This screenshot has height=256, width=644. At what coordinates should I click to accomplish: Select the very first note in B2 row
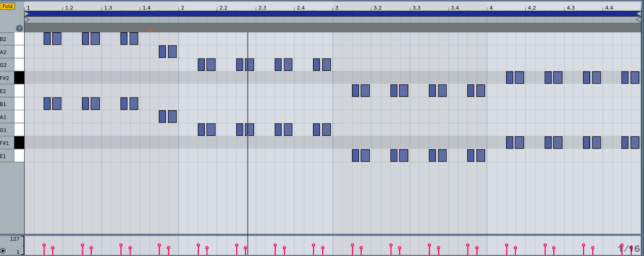pyautogui.click(x=47, y=39)
